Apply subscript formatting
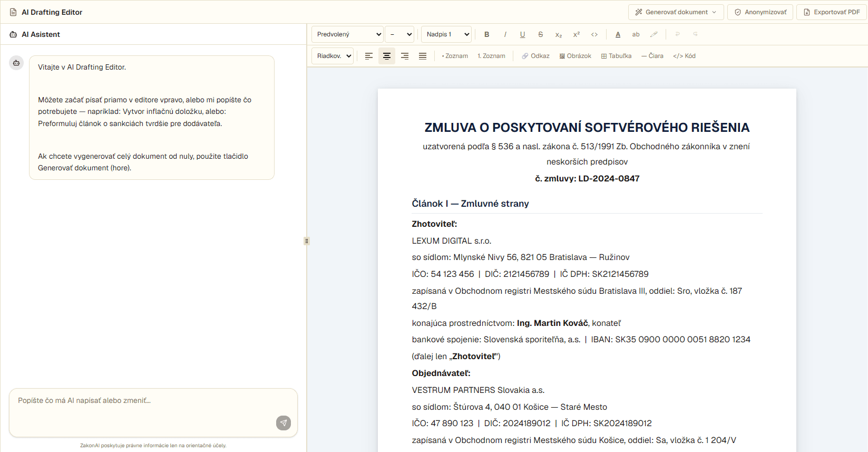Screen dimensions: 868x452 click(559, 34)
